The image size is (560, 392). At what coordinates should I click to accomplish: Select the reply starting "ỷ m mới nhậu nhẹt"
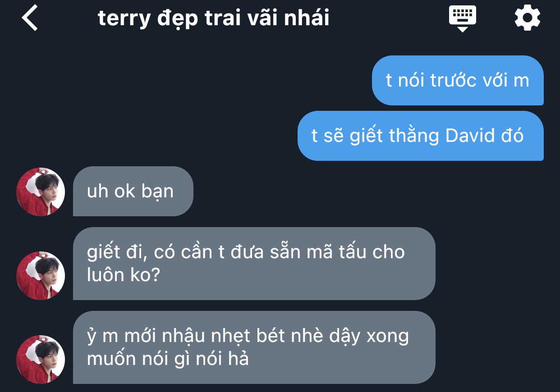254,347
